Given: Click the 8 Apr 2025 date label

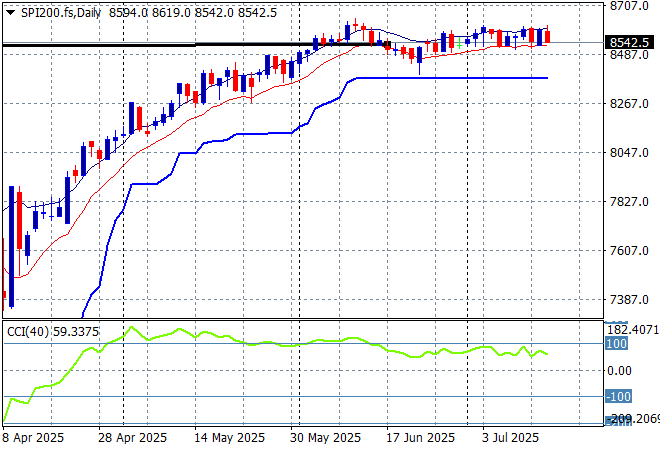Looking at the screenshot, I should point(33,438).
